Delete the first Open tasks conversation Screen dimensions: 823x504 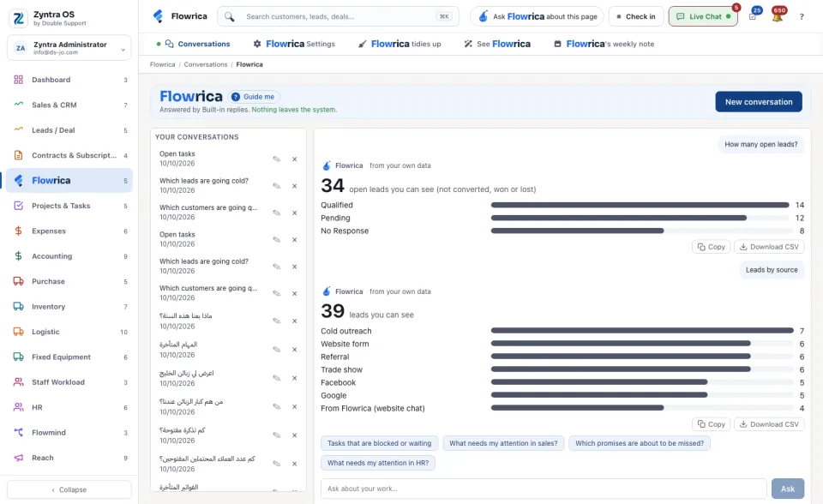tap(294, 159)
